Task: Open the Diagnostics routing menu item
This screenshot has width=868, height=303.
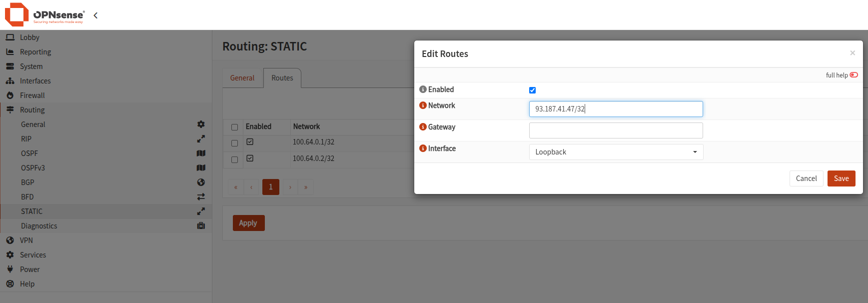Action: point(39,225)
